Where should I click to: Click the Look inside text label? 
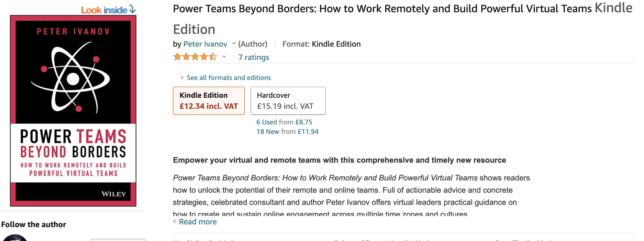pos(104,10)
